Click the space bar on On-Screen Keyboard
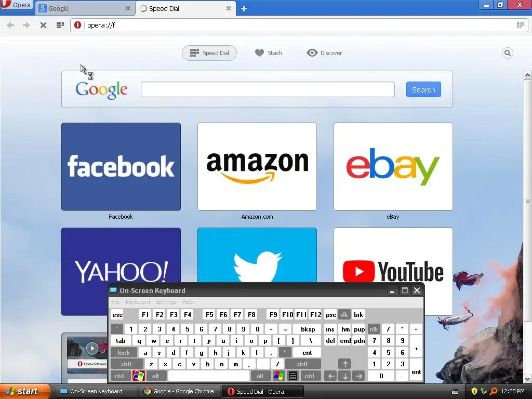Viewport: 532px width, 399px height. (x=209, y=376)
